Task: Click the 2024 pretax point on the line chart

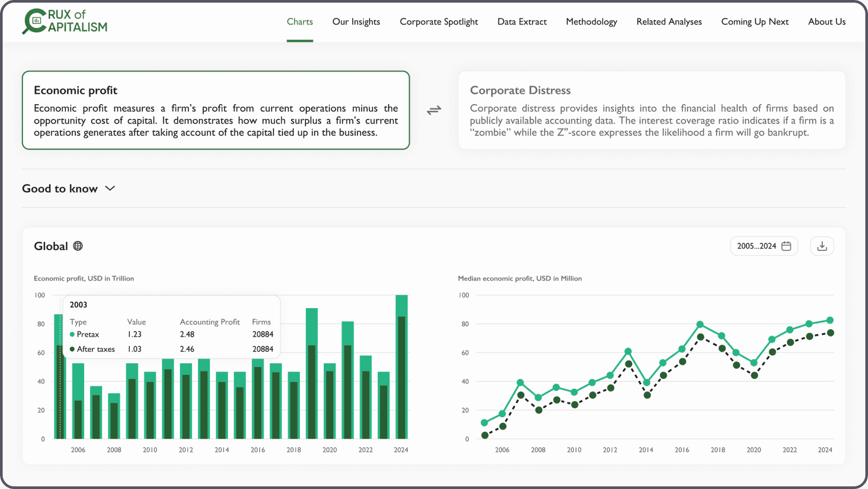Action: [x=830, y=320]
